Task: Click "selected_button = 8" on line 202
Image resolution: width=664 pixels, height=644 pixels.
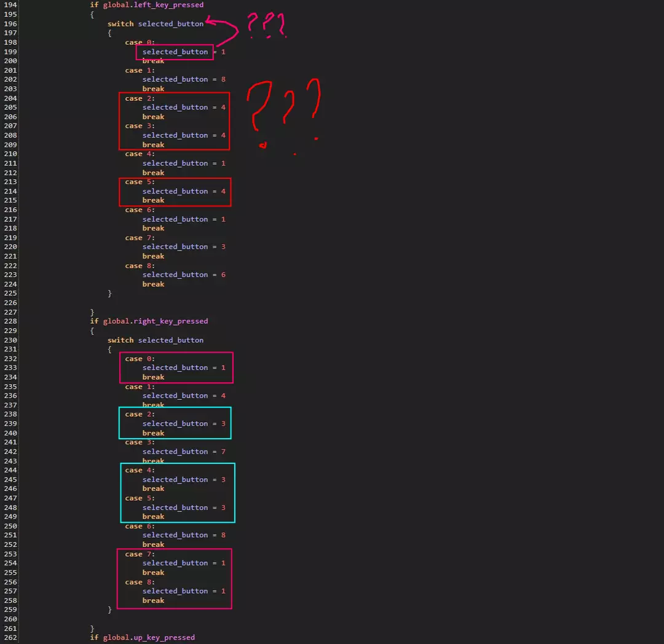Action: (x=184, y=79)
